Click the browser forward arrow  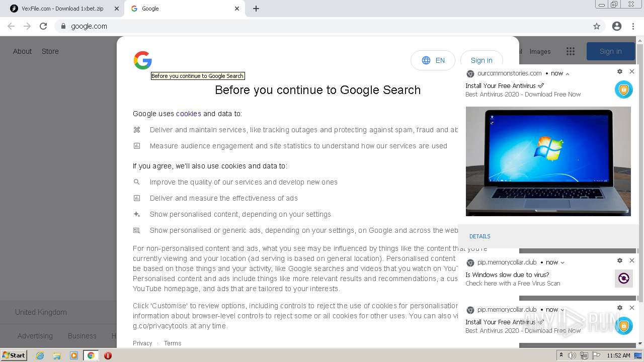(x=27, y=26)
